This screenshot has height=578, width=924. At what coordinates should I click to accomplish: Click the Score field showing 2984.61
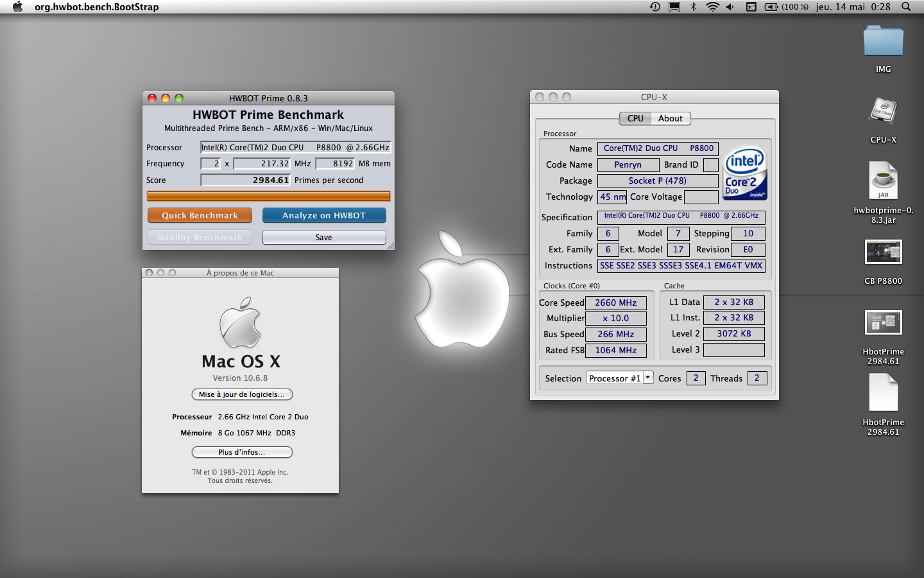pos(246,180)
